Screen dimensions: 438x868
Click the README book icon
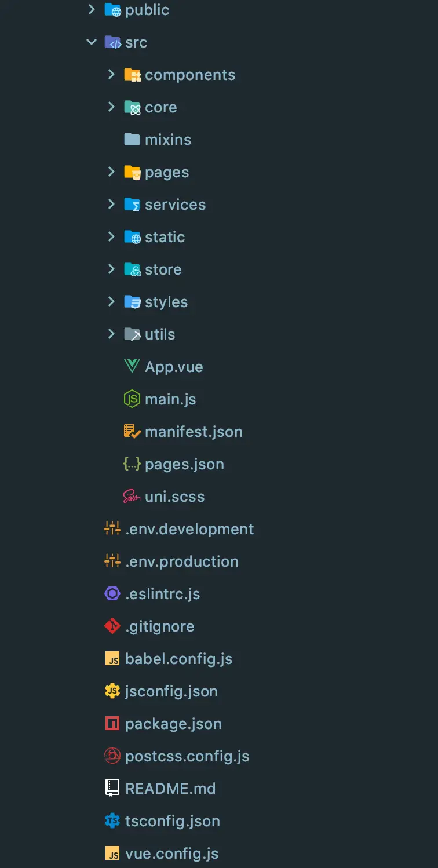tap(112, 789)
